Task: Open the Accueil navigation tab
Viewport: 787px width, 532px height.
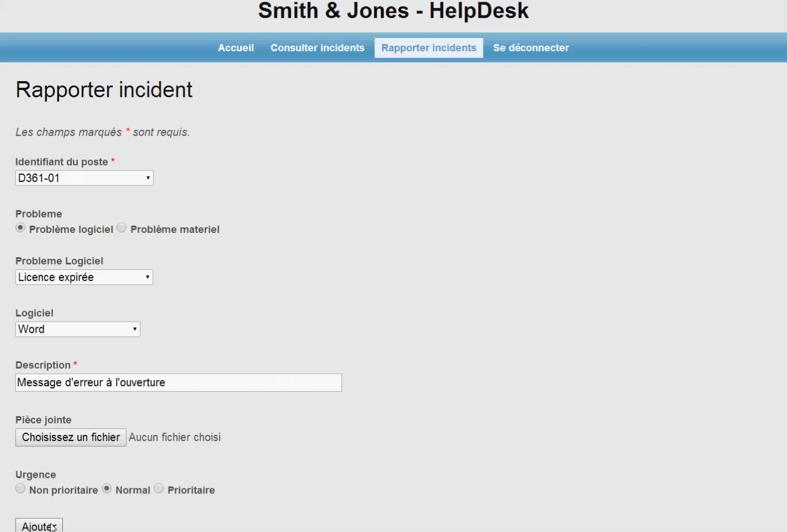Action: (x=236, y=48)
